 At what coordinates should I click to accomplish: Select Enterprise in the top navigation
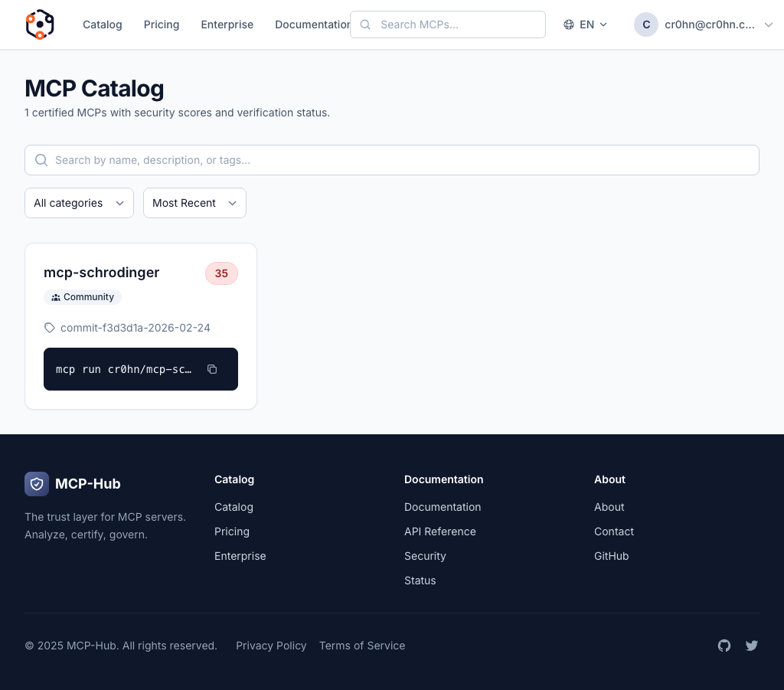(x=227, y=24)
